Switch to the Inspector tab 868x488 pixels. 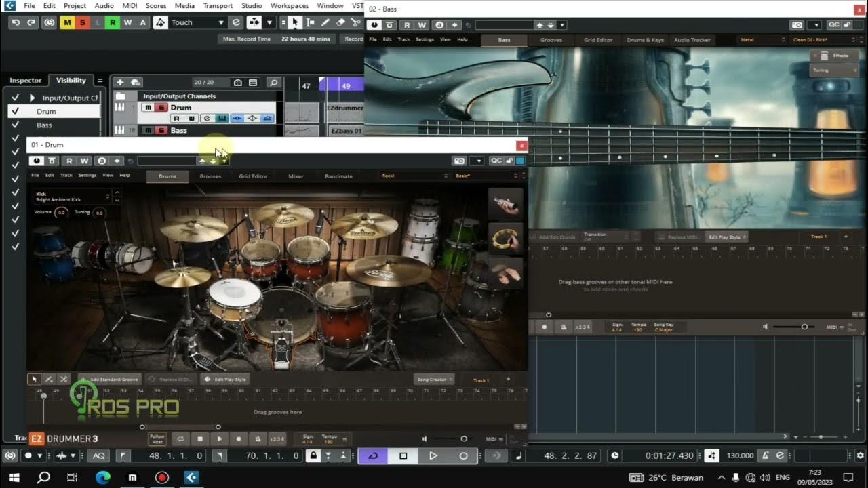(x=25, y=80)
